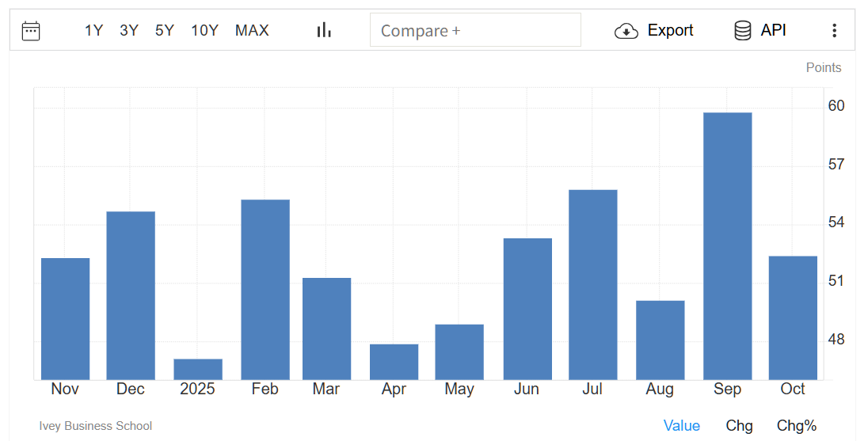Click the 2025 January bar in chart
This screenshot has width=868, height=441.
198,370
